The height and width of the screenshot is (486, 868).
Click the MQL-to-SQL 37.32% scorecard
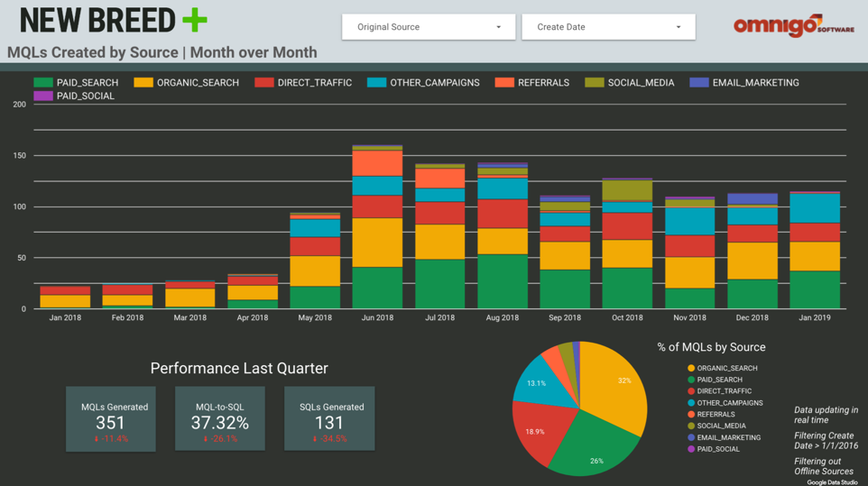[220, 419]
